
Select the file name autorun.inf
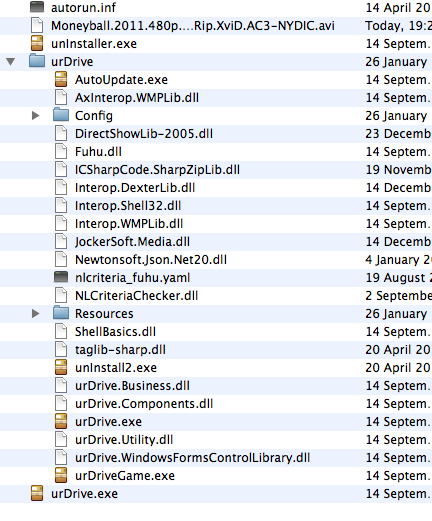click(x=83, y=8)
